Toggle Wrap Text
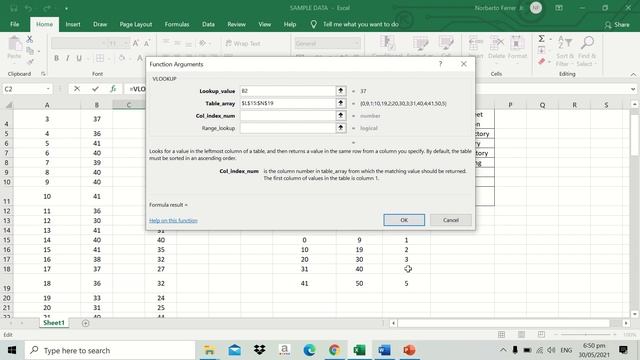The image size is (640, 360). point(243,43)
